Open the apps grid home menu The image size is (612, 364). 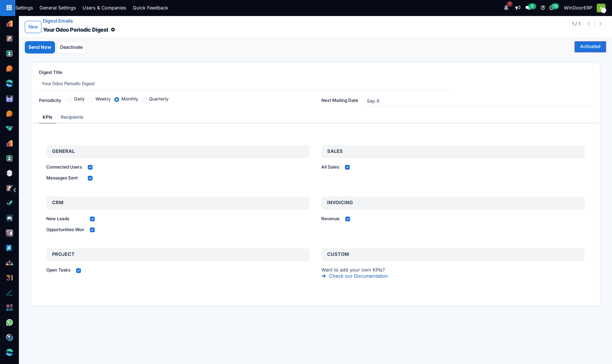[x=9, y=8]
